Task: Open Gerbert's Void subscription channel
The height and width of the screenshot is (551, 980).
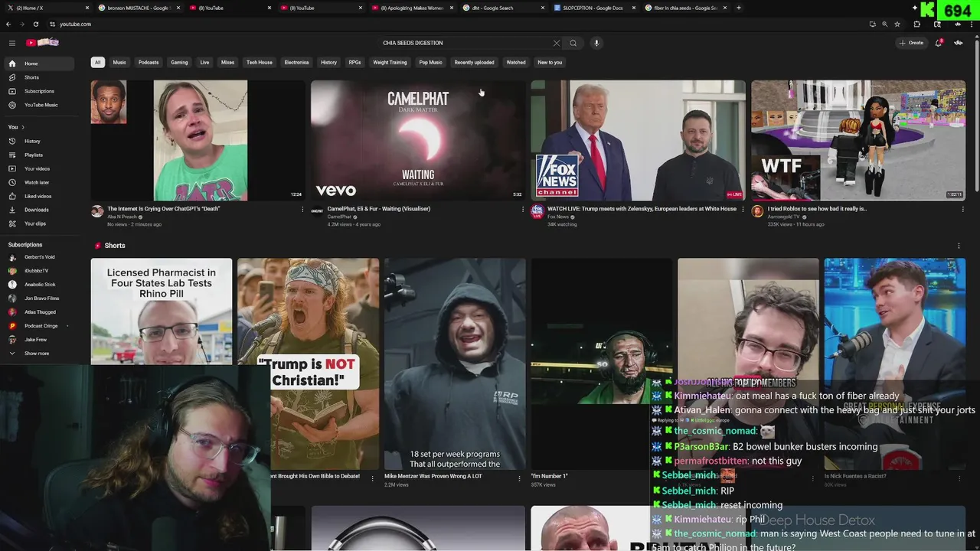Action: pyautogui.click(x=39, y=257)
